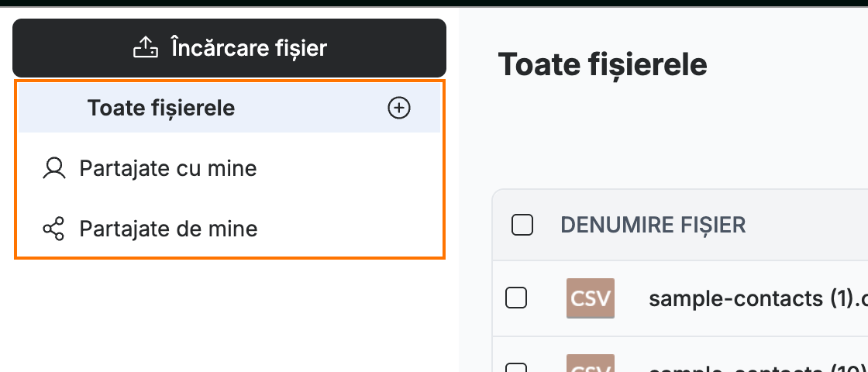868x372 pixels.
Task: Click the upload tray icon in Încărcare fișier
Action: coord(146,47)
